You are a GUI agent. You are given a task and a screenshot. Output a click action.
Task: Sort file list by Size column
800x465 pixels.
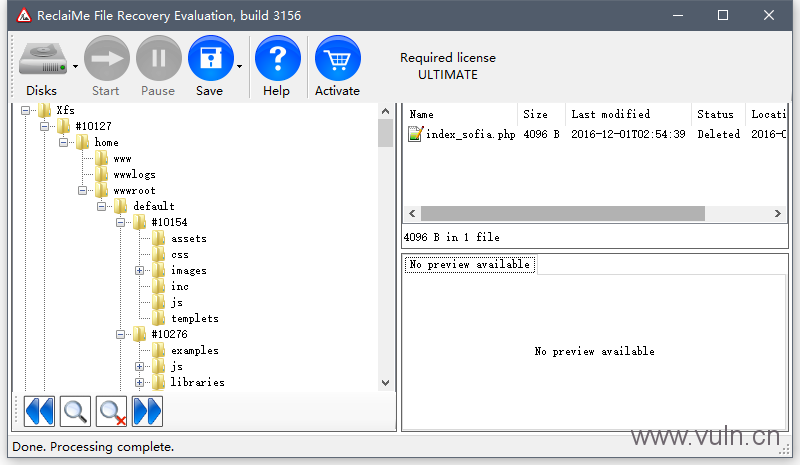point(541,114)
